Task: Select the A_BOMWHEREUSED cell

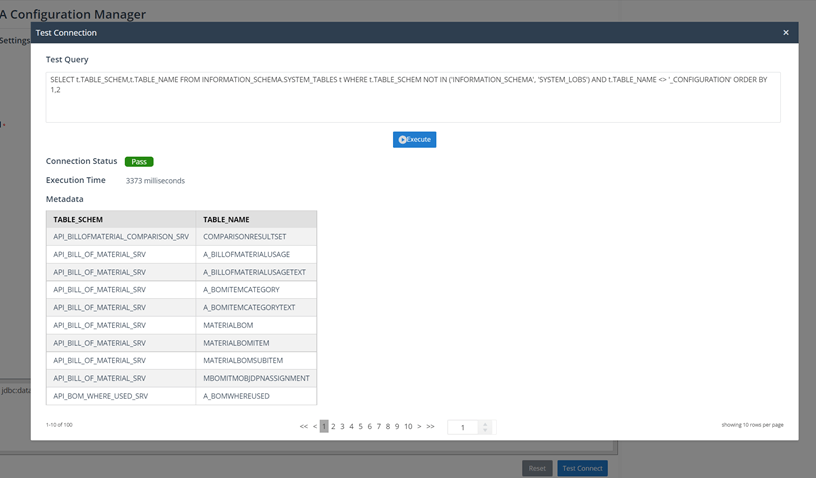Action: 256,396
